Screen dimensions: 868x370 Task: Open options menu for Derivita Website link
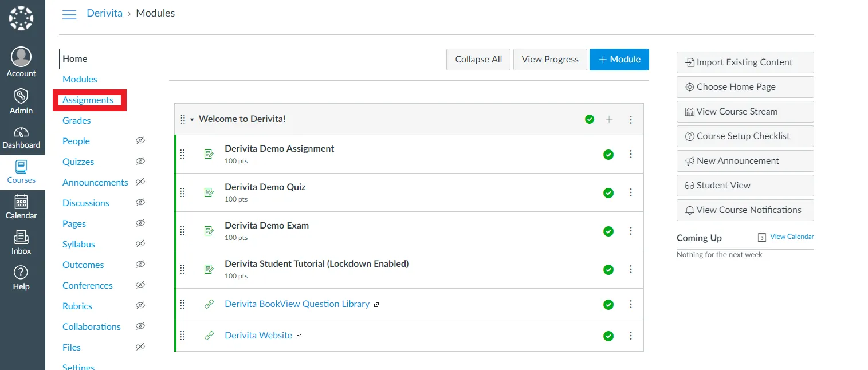[631, 336]
